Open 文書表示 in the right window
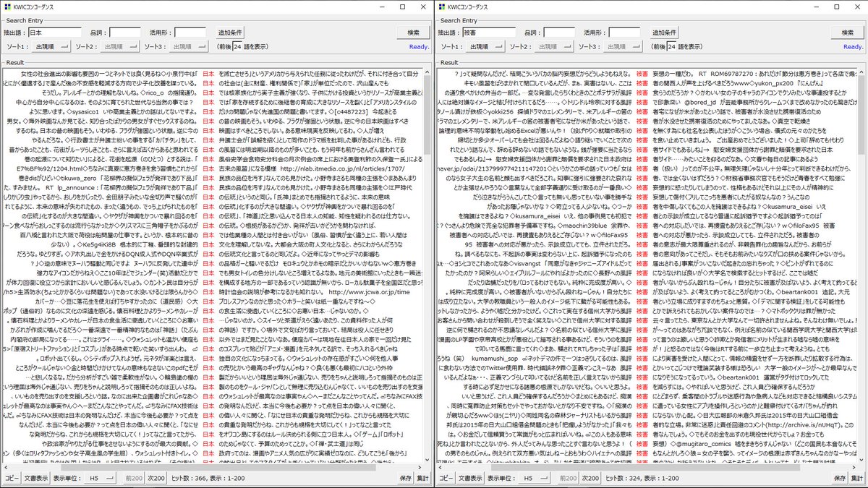Screen dimensions: 868x488 tap(469, 479)
